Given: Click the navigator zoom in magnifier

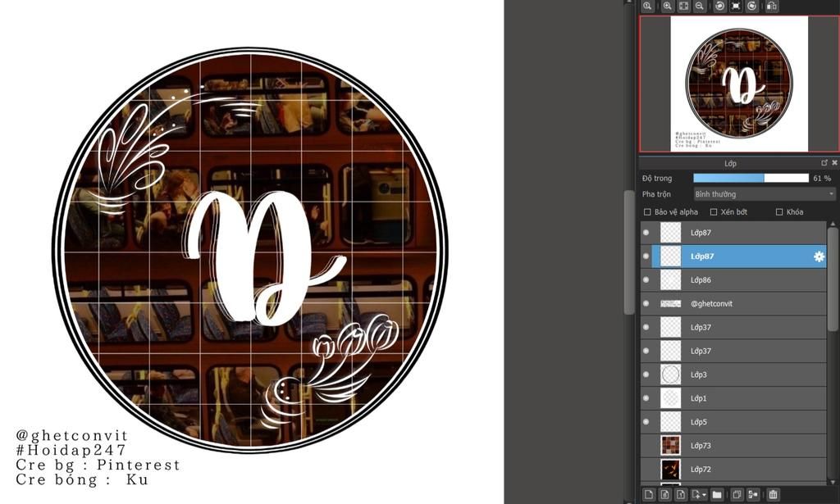Looking at the screenshot, I should (x=667, y=6).
